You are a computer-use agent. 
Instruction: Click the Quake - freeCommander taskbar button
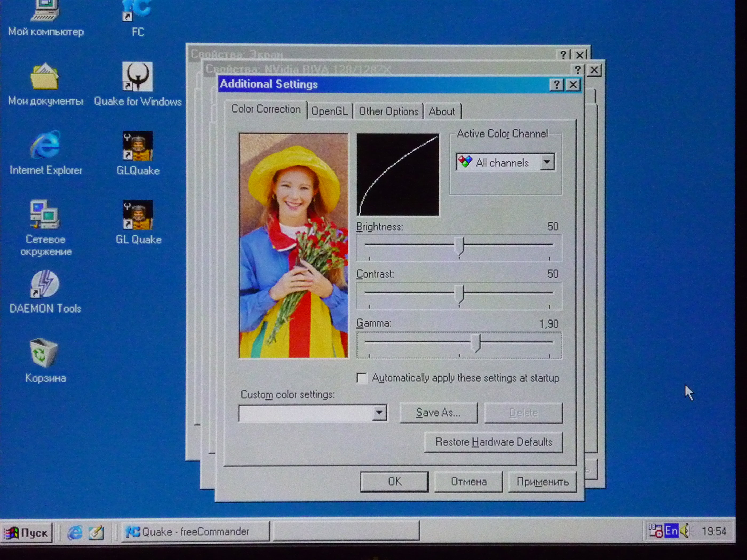(x=195, y=532)
